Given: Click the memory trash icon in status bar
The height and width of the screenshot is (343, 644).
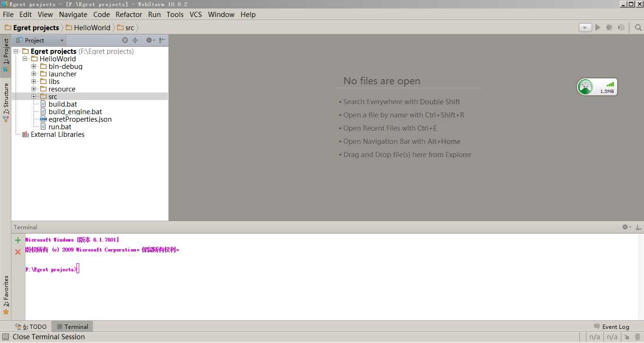Looking at the screenshot, I should 638,337.
